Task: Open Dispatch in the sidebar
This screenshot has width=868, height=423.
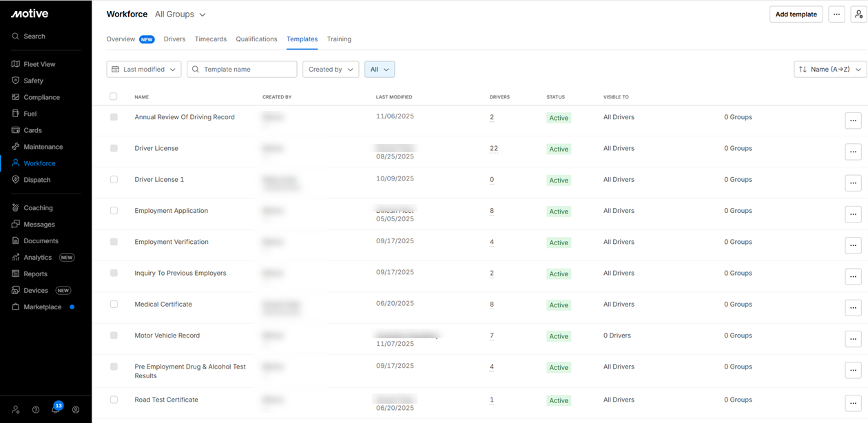Action: click(x=37, y=180)
